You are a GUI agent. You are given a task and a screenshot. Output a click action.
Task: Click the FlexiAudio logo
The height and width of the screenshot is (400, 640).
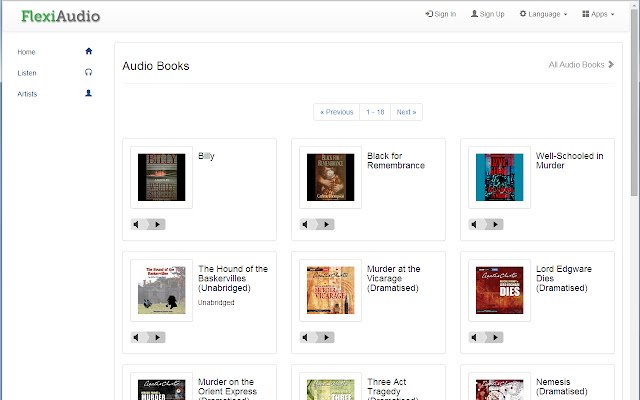point(60,16)
